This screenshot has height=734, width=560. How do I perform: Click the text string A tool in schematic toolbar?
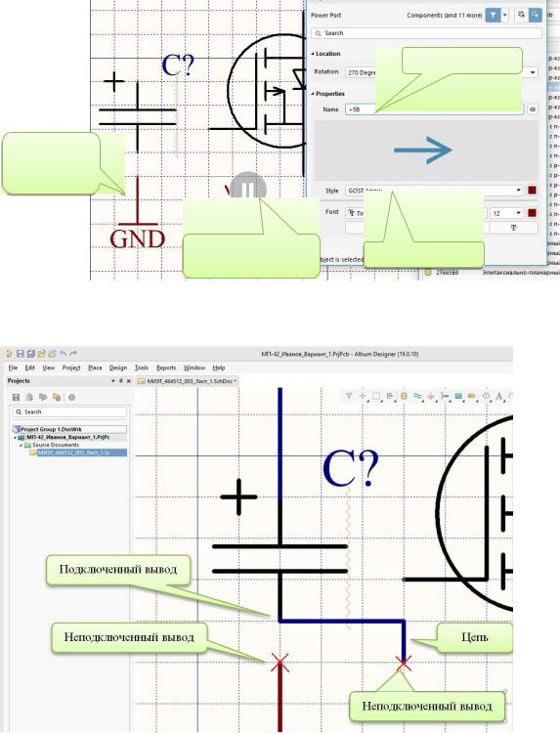pos(499,396)
